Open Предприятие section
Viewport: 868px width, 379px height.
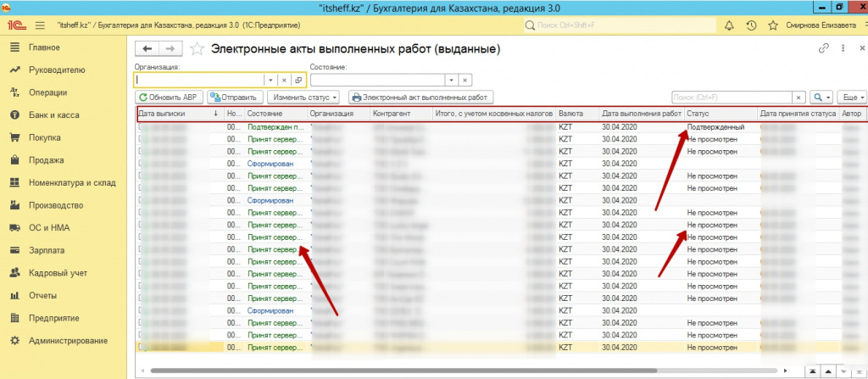pos(53,318)
